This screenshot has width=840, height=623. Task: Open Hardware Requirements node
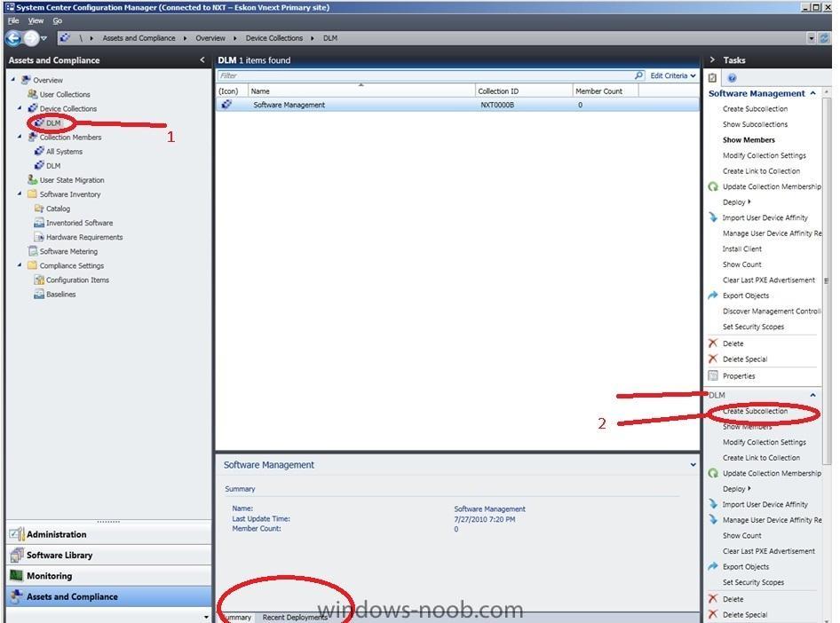pyautogui.click(x=84, y=237)
